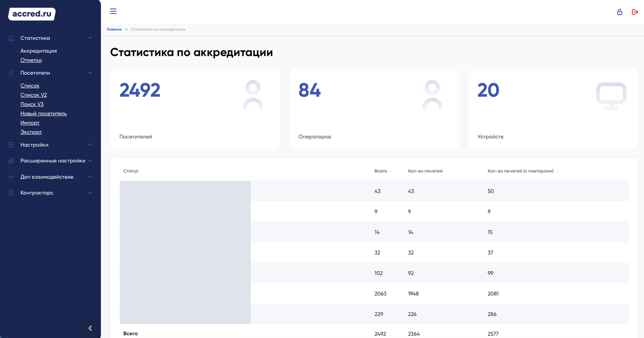Click the value 229 in table
The image size is (644, 338).
click(379, 314)
